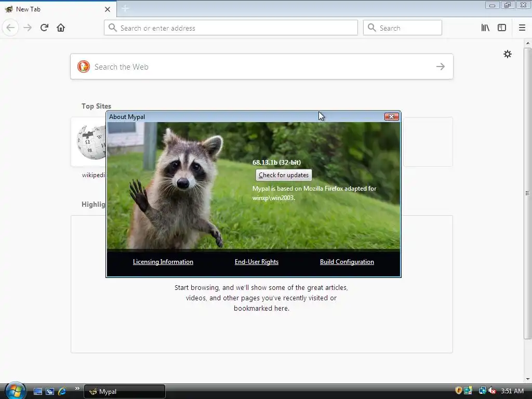
Task: Click Switch between windows quick launch icon
Action: (x=50, y=391)
